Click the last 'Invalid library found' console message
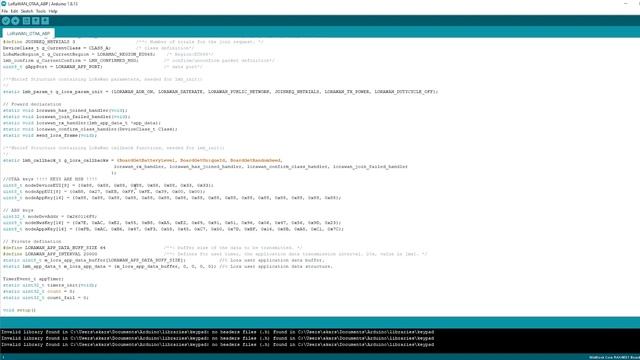640x360 pixels. coord(218,344)
